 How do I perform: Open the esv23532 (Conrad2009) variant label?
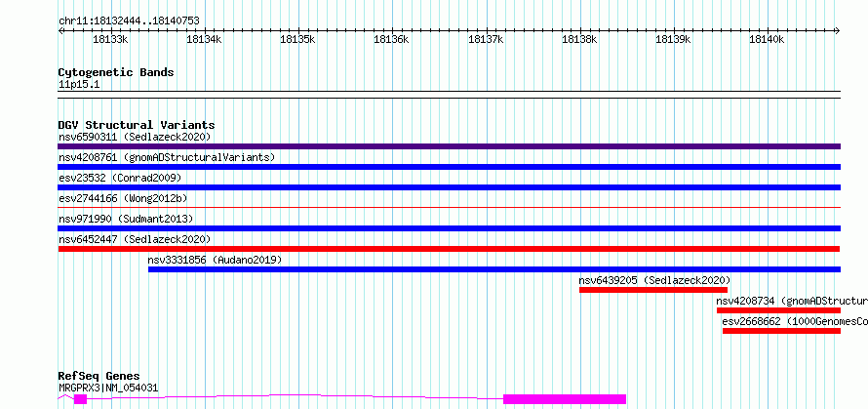[x=120, y=178]
